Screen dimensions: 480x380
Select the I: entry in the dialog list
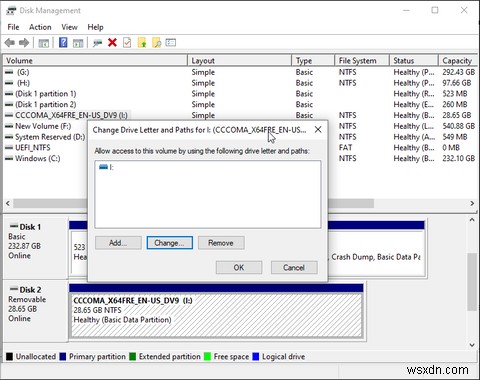coord(107,167)
